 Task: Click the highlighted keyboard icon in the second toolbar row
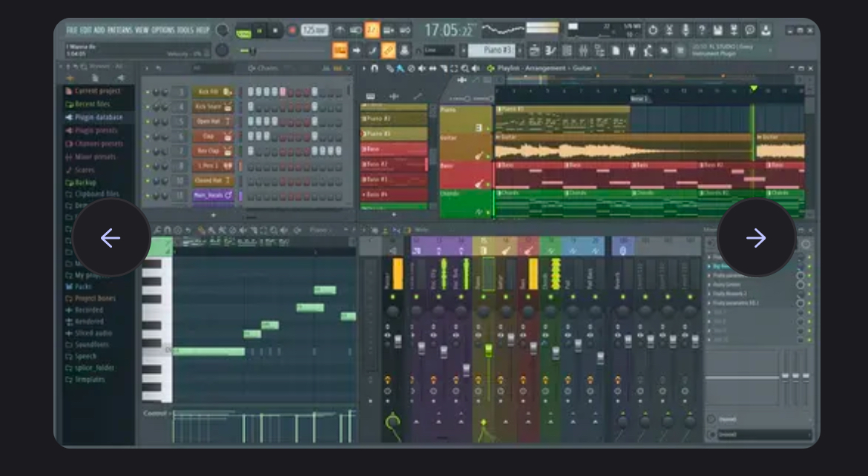pos(339,50)
